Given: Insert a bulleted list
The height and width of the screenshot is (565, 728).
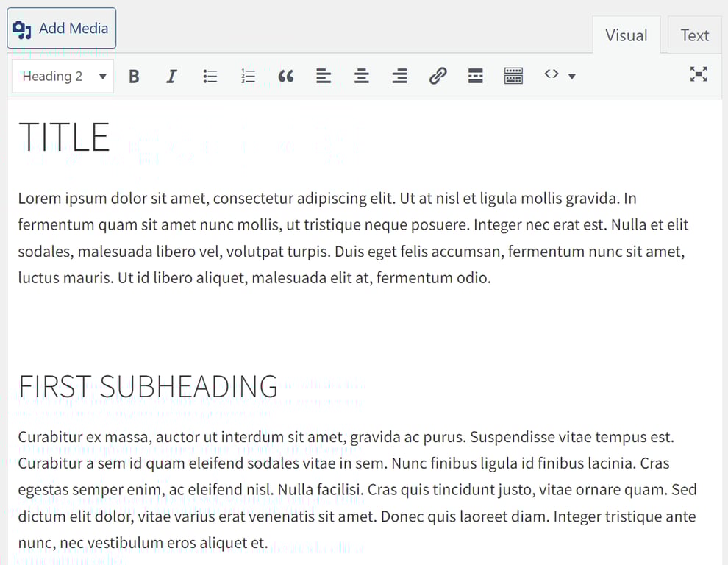Looking at the screenshot, I should [210, 75].
